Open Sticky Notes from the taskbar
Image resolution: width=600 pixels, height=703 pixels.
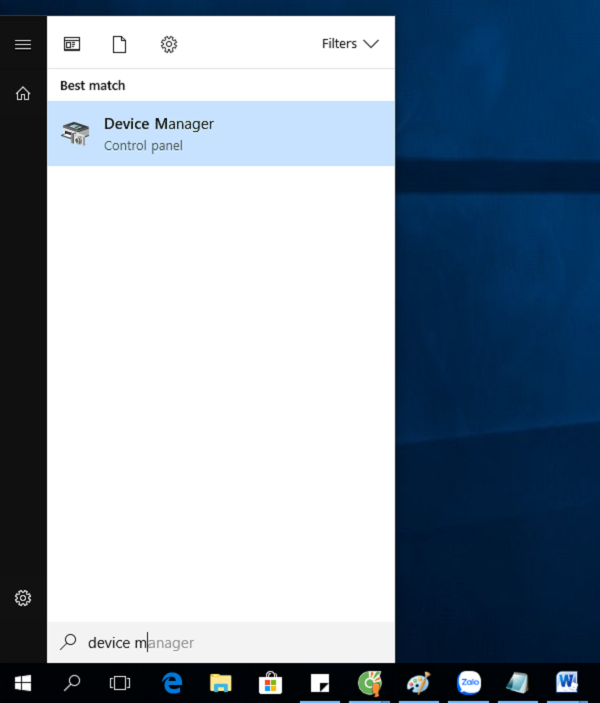[x=320, y=683]
